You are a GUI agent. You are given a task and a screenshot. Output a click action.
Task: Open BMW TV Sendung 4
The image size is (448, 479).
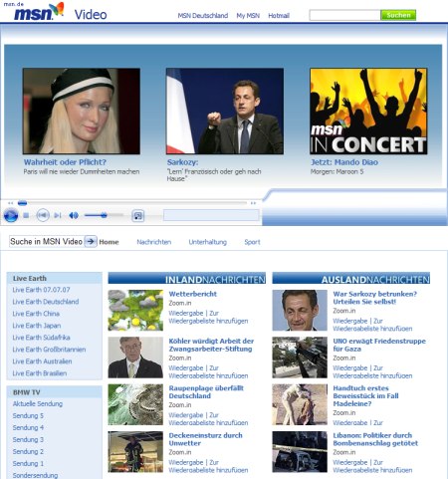28,428
